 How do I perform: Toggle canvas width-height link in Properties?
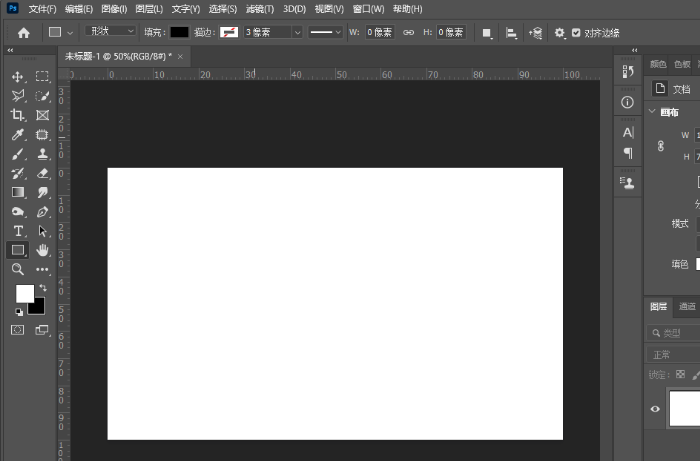tap(661, 146)
